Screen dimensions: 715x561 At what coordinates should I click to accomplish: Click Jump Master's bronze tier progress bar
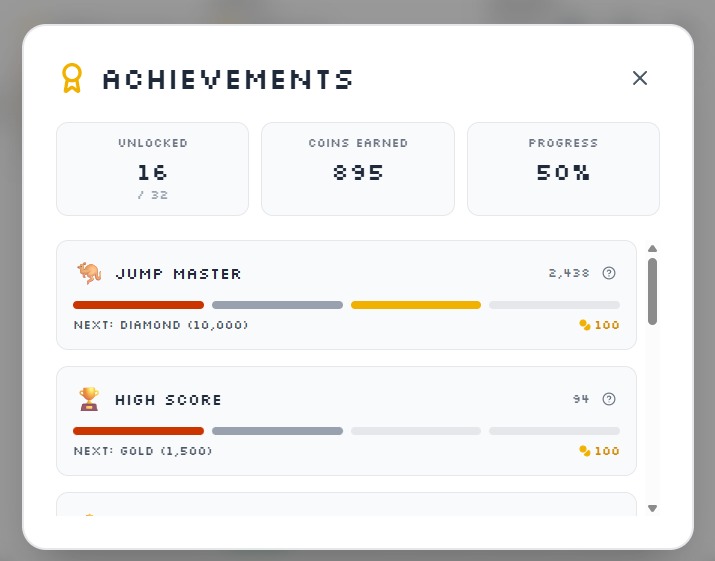click(x=138, y=305)
